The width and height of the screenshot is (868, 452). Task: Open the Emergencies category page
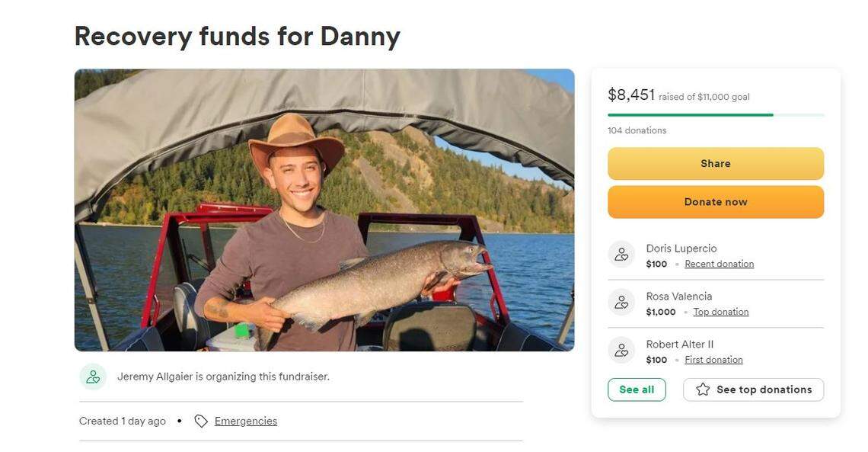(245, 420)
